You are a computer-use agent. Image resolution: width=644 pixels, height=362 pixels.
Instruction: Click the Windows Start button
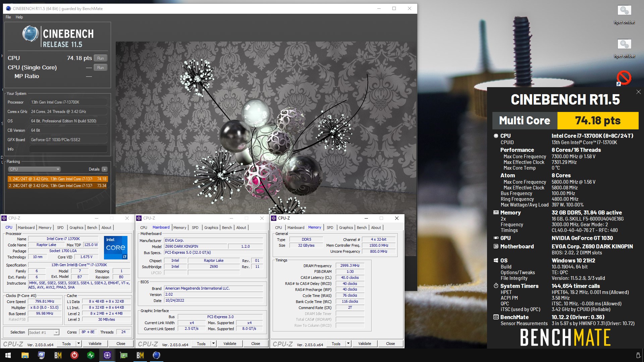[x=8, y=355]
